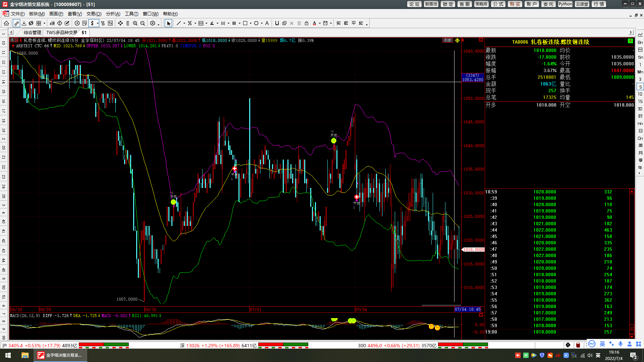Switch to TWS多品种交易 tab

[x=62, y=33]
